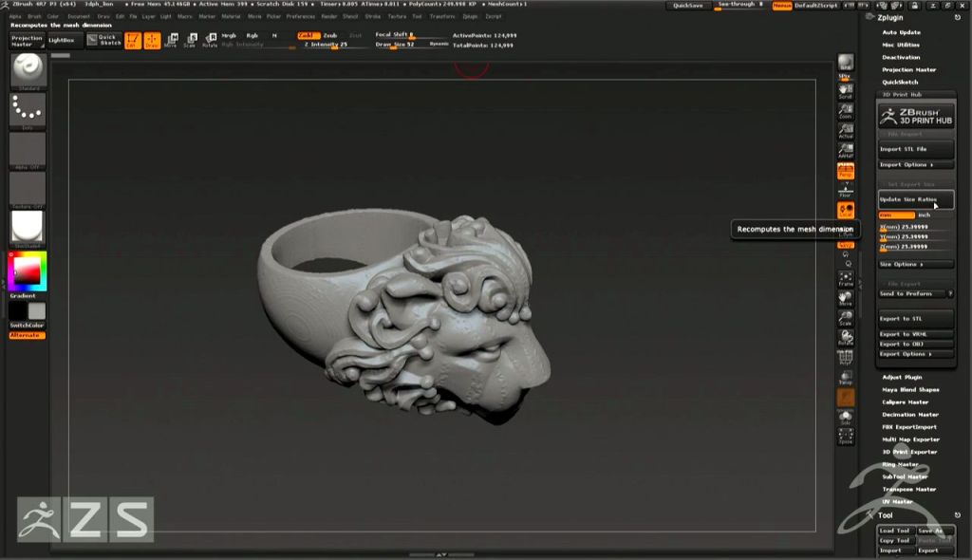The height and width of the screenshot is (560, 972).
Task: Expand the Ring Master section
Action: (x=900, y=464)
